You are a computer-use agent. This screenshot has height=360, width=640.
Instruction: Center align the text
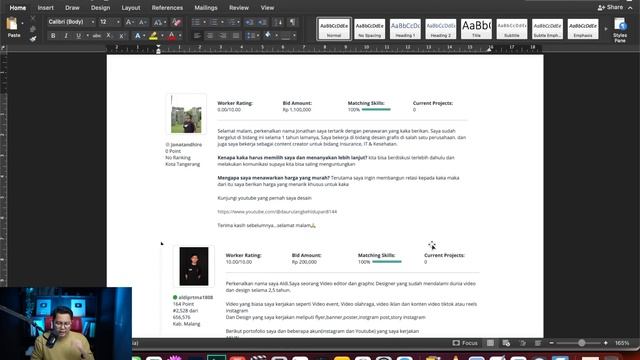[x=210, y=36]
